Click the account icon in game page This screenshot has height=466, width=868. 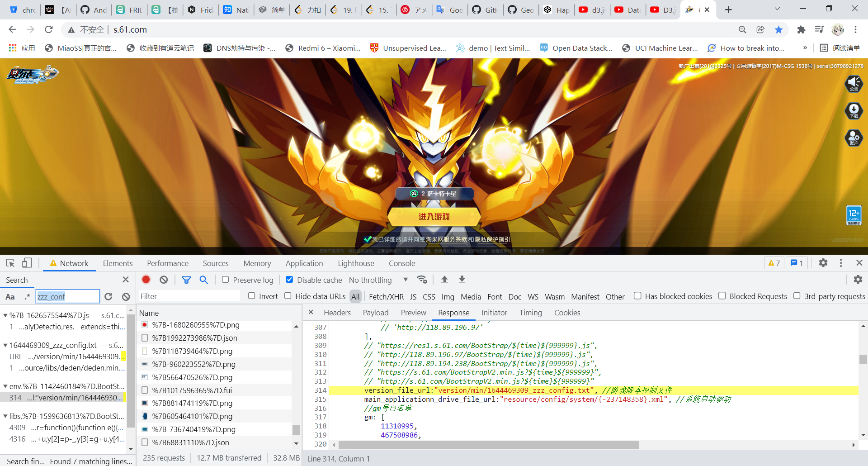[854, 138]
